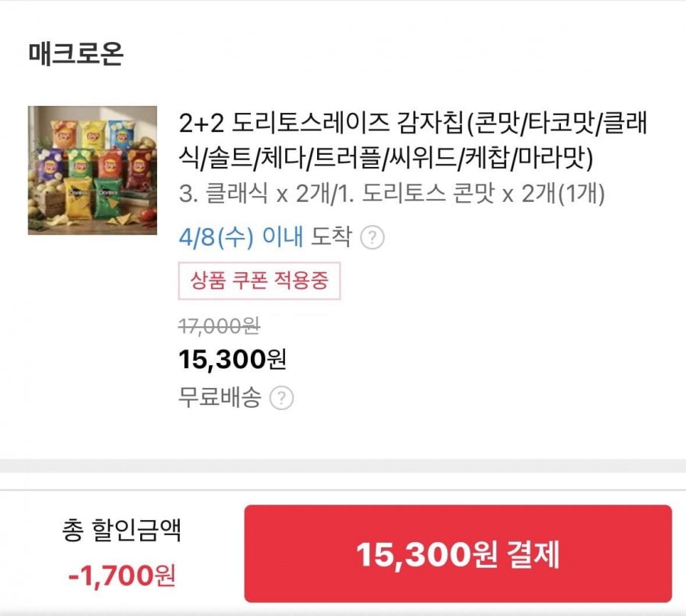Click the help icon beside the arrival date
The height and width of the screenshot is (616, 686).
[x=372, y=238]
